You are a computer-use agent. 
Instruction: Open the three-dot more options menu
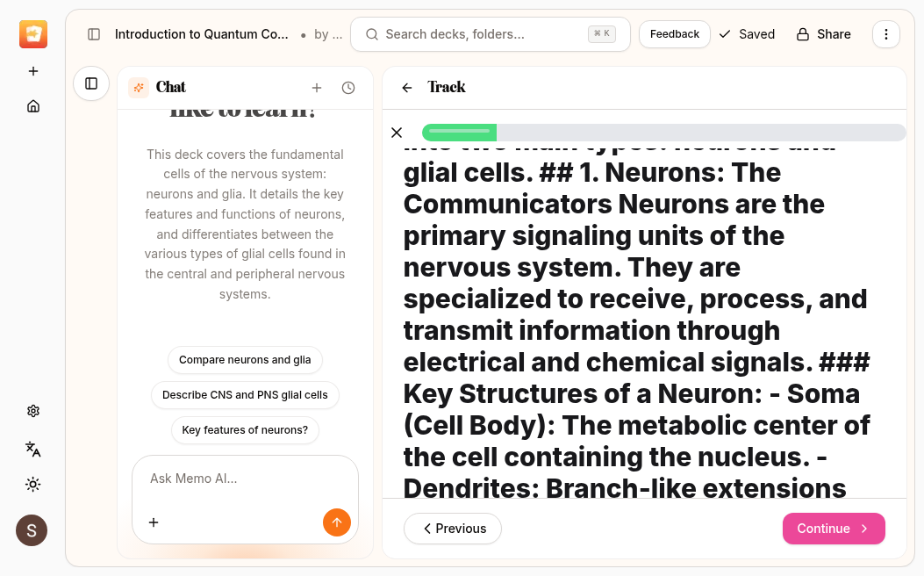point(886,34)
